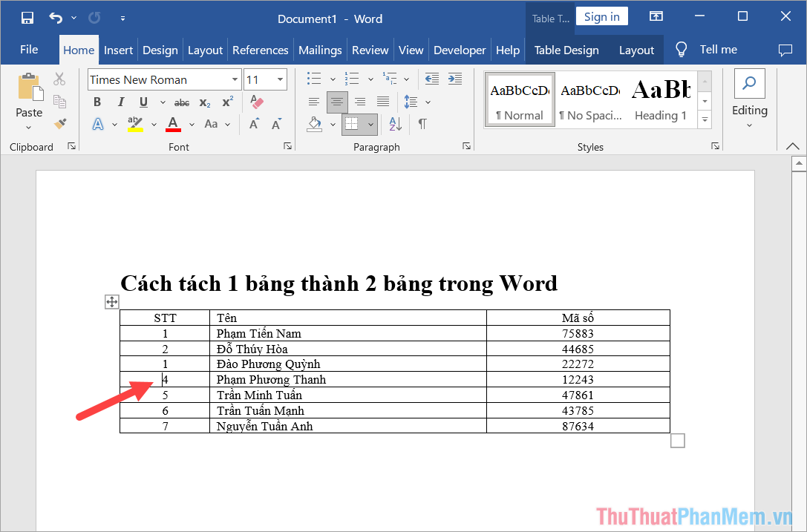Click the Cut scissors icon
Image resolution: width=807 pixels, height=532 pixels.
(x=59, y=78)
